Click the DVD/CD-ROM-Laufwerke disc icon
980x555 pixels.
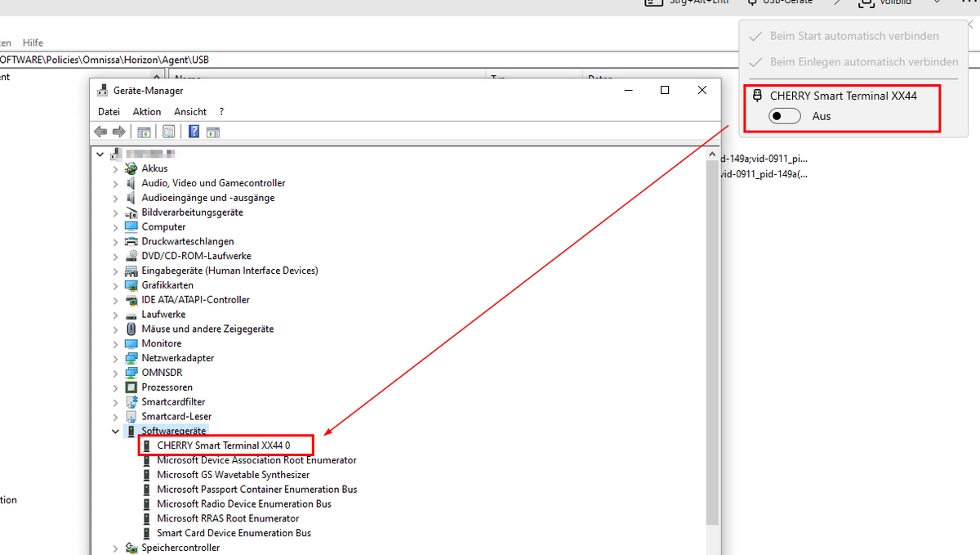(131, 256)
